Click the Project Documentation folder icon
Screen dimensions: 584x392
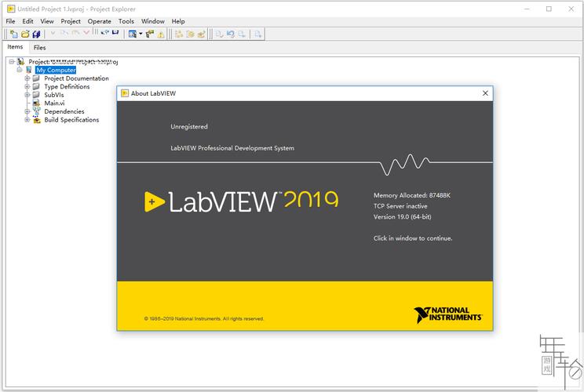point(36,78)
